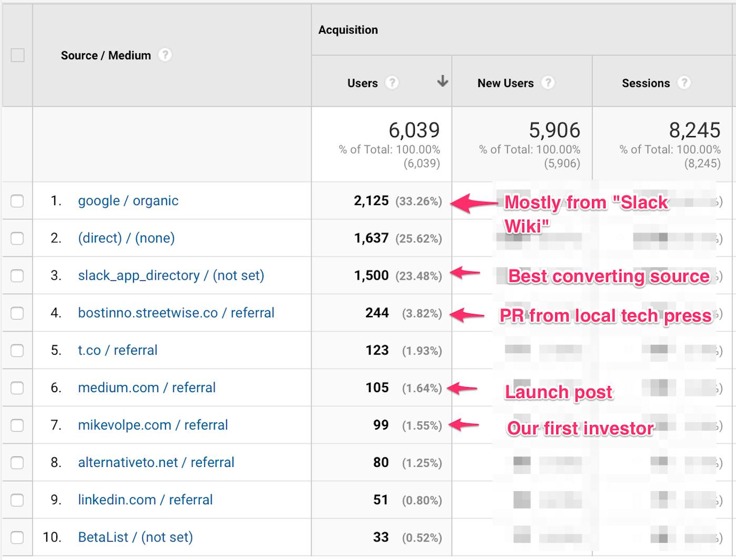Select the Acquisition group header
This screenshot has width=736, height=560.
pyautogui.click(x=348, y=30)
